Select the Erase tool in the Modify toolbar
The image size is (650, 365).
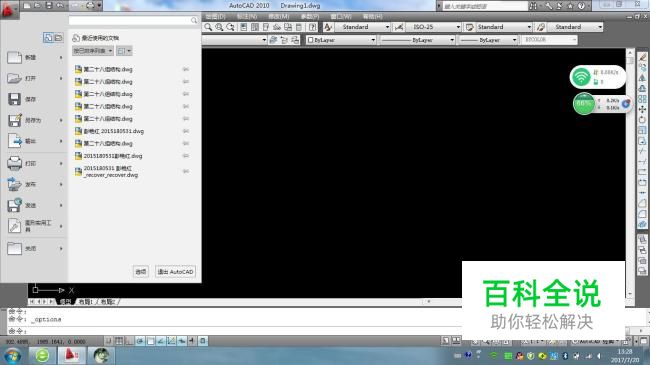click(x=642, y=57)
